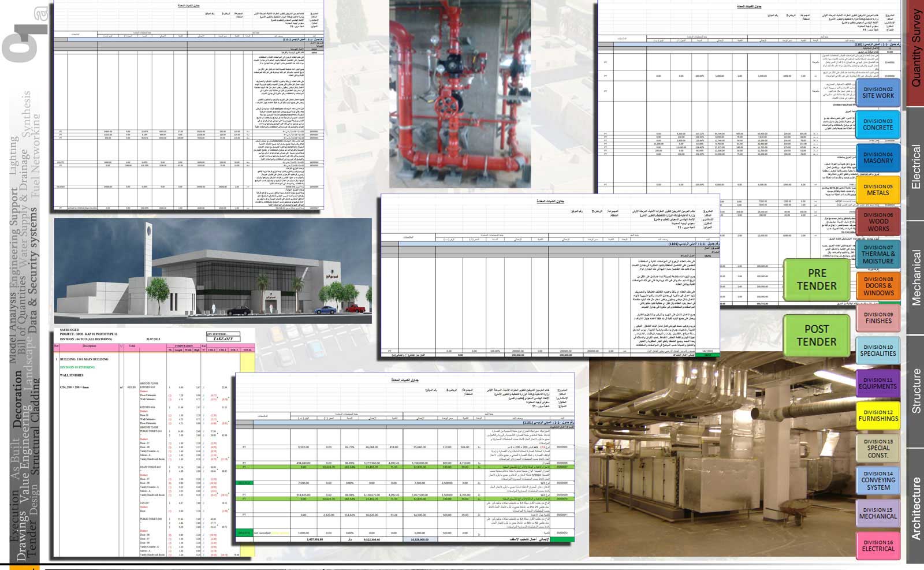Click the red fire pipe valve photo
The width and height of the screenshot is (924, 570).
pos(460,94)
